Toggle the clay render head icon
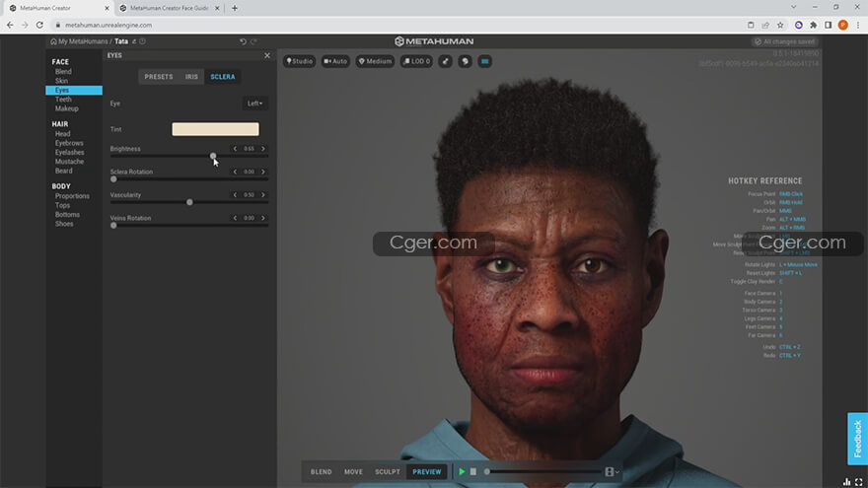Screen dimensions: 868x488 (x=465, y=61)
